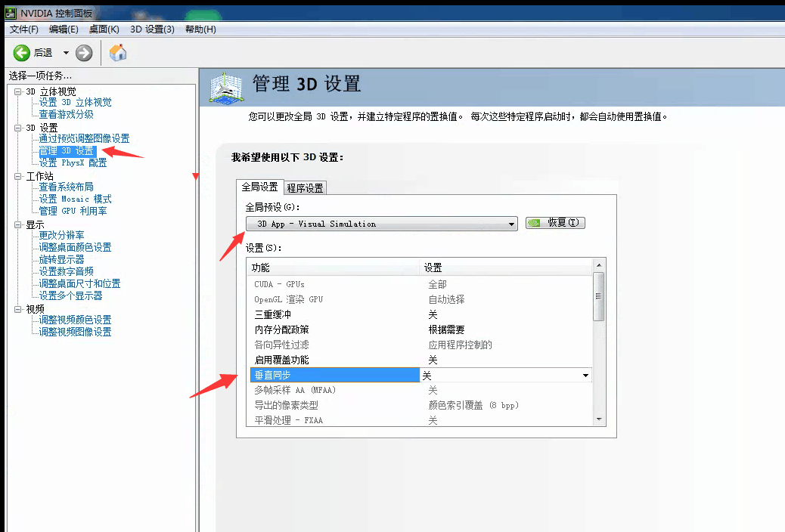Select the 各向异性过滤 settings row
785x532 pixels.
(420, 345)
